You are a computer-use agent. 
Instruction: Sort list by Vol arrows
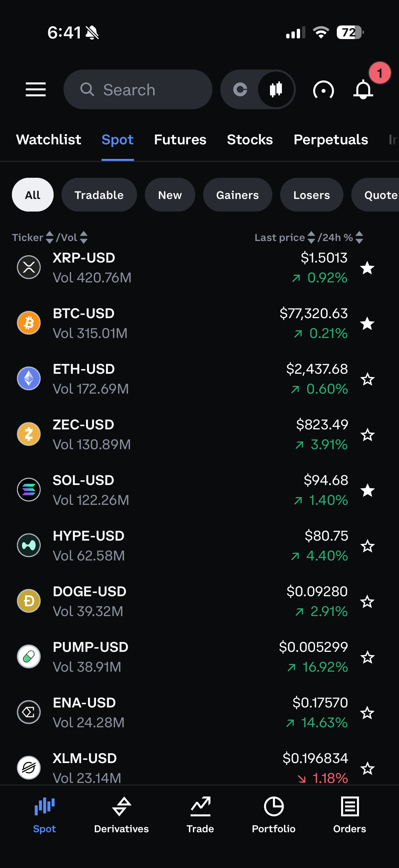pos(83,237)
